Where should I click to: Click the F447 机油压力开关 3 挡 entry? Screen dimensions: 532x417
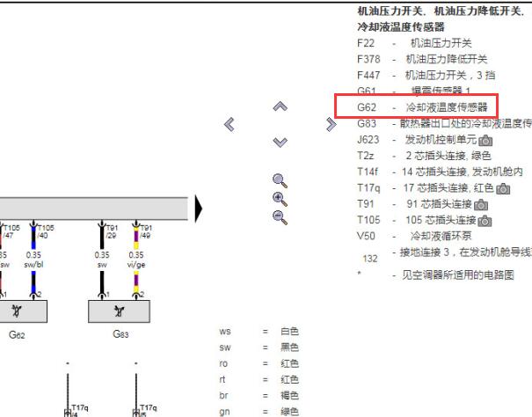426,75
